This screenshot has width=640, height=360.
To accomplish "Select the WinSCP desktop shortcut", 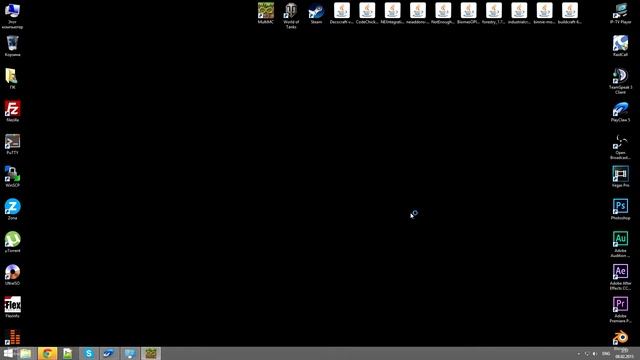I will [12, 176].
